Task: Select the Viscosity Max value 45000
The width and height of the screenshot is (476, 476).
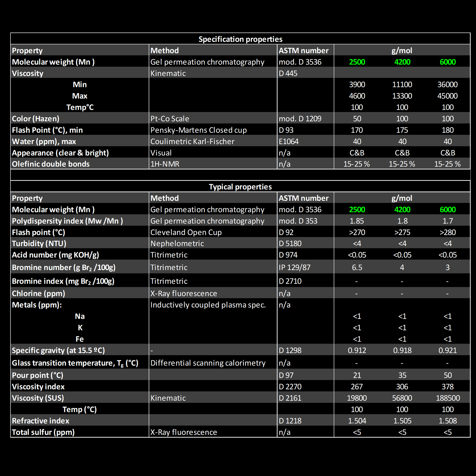Action: click(x=447, y=96)
